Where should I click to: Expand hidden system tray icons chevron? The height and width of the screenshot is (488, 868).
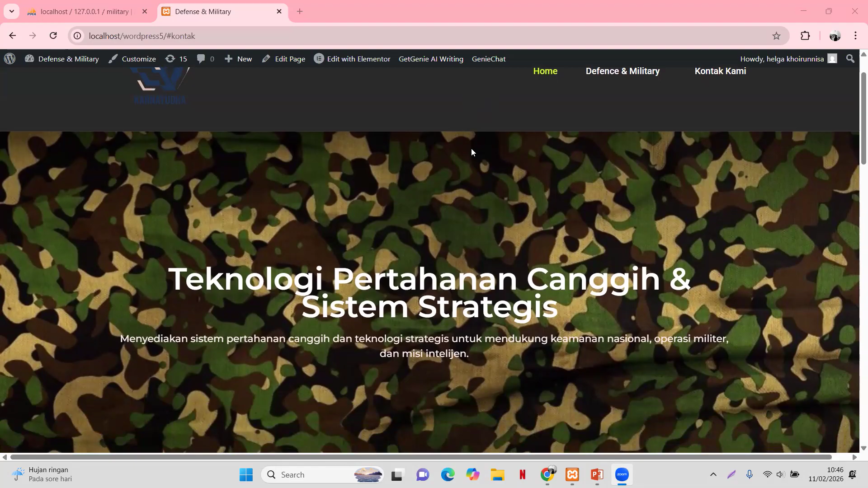pos(713,474)
